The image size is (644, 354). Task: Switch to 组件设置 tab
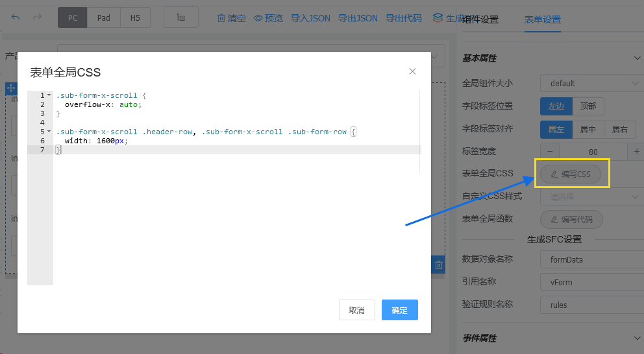pos(480,19)
